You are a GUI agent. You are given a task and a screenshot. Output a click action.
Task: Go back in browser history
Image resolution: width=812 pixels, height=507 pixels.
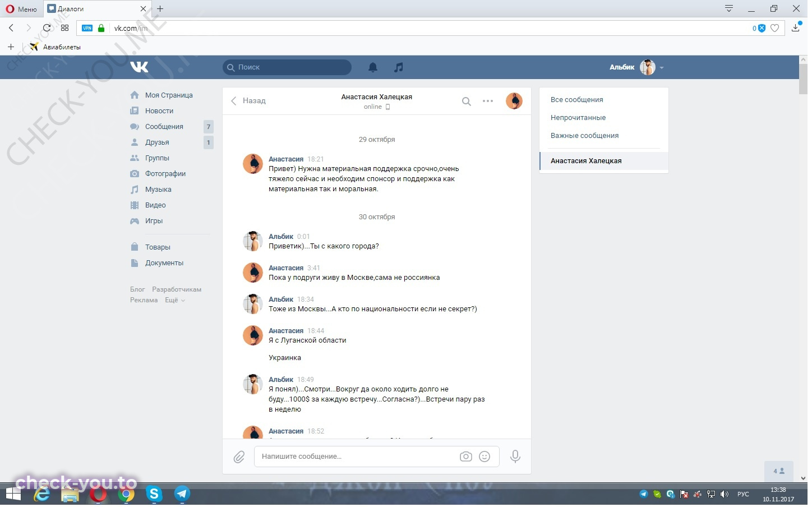pyautogui.click(x=11, y=28)
